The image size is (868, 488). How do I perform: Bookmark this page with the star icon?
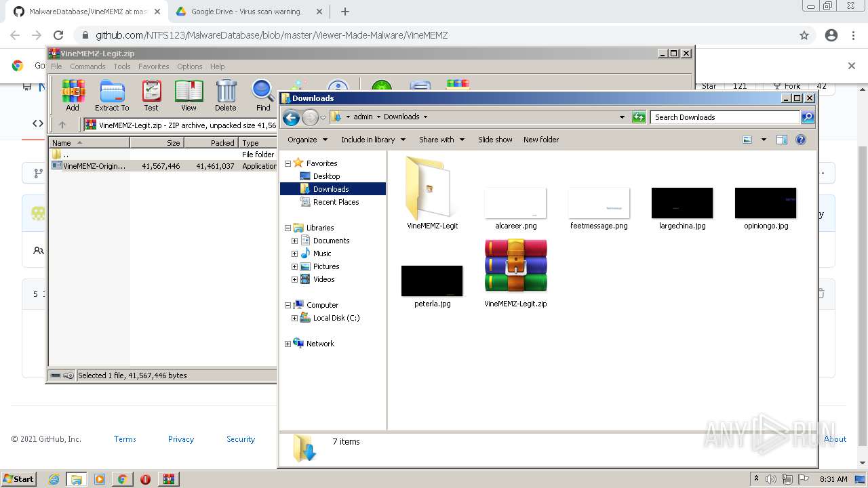804,35
